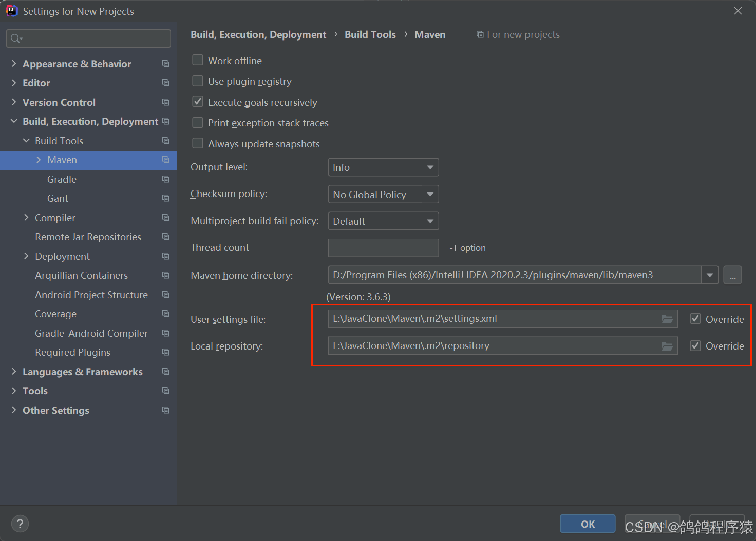756x541 pixels.
Task: Click the Thread count input field
Action: tap(383, 248)
